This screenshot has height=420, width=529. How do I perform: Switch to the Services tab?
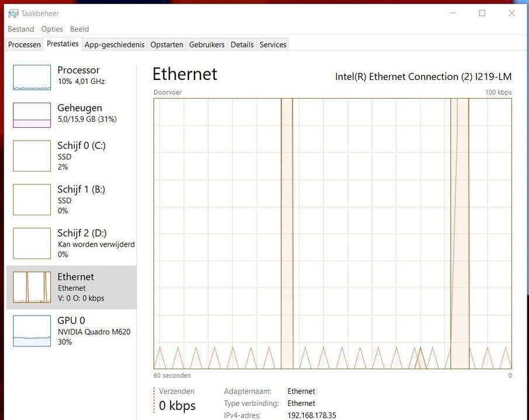tap(273, 44)
